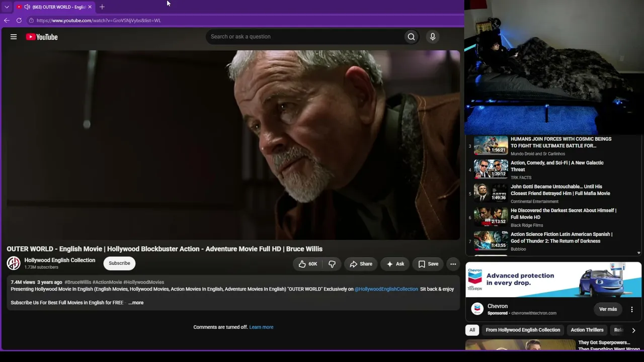Open "Action Science Fiction Latin American Spanish" title

[x=561, y=238]
